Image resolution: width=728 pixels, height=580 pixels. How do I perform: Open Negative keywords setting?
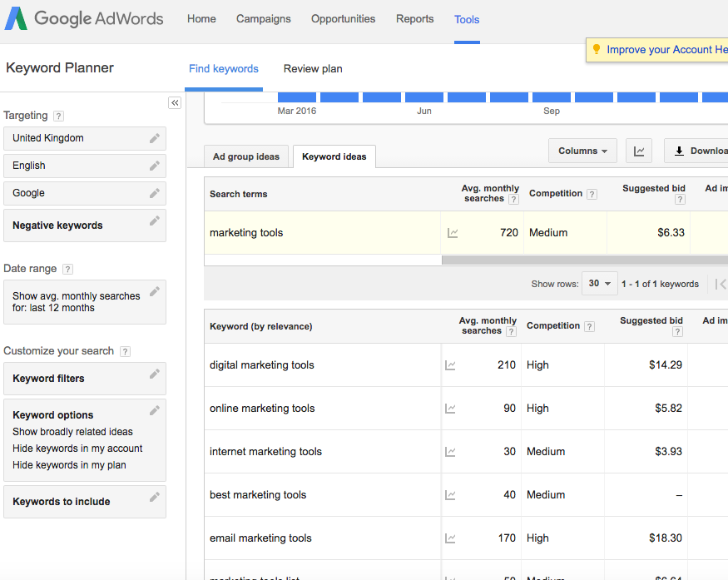point(85,226)
